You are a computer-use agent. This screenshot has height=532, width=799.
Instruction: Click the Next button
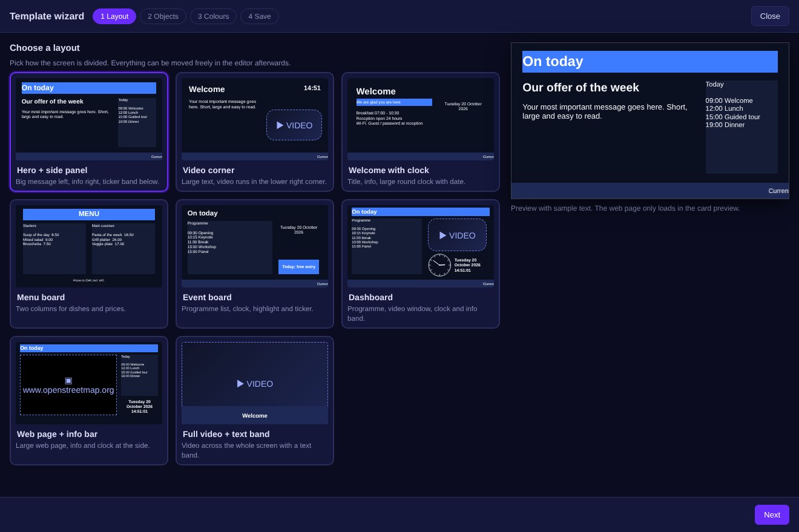tap(772, 514)
